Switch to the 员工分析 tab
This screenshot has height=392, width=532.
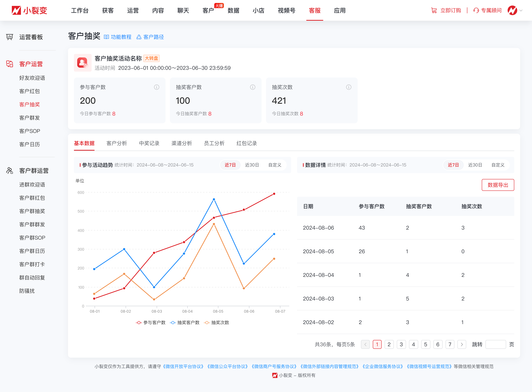214,143
